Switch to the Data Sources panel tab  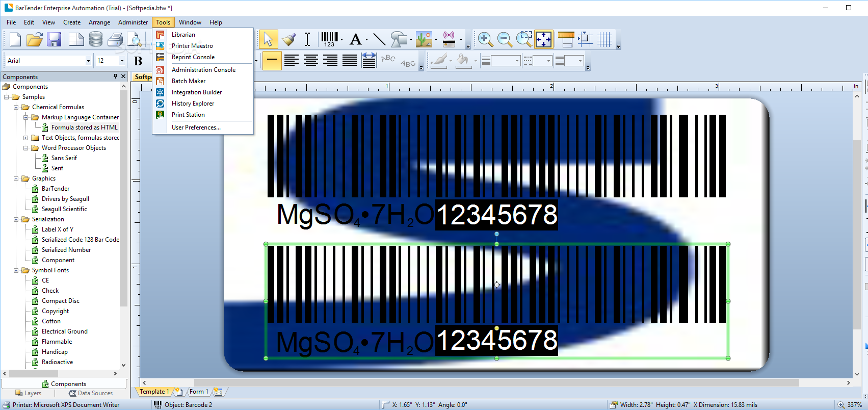click(x=91, y=393)
